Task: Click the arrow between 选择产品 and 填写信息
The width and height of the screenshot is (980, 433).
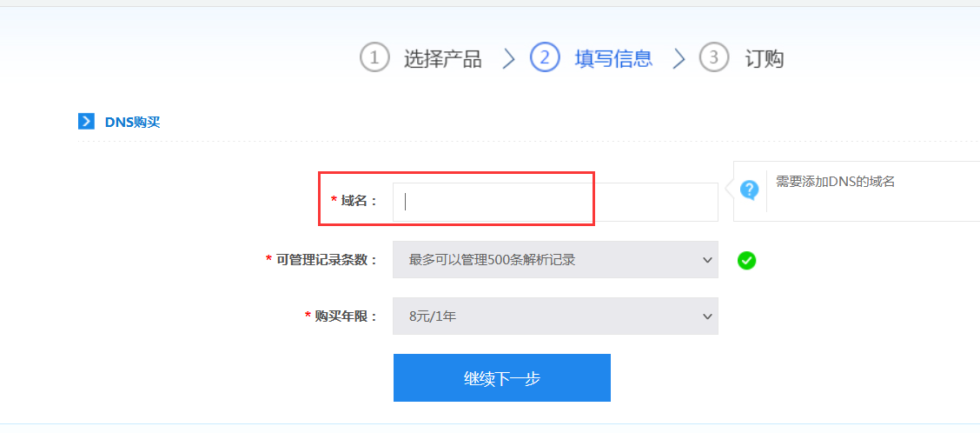Action: [x=508, y=59]
